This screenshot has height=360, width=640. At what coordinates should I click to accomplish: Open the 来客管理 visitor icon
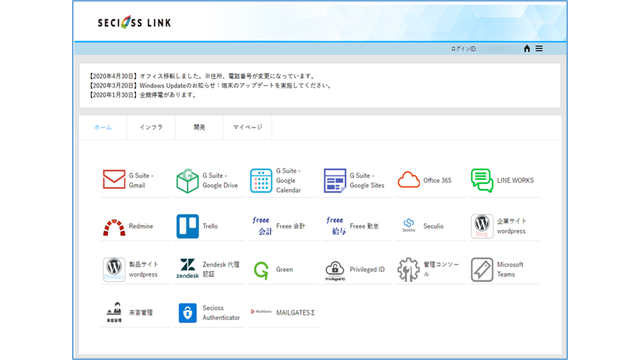click(114, 312)
